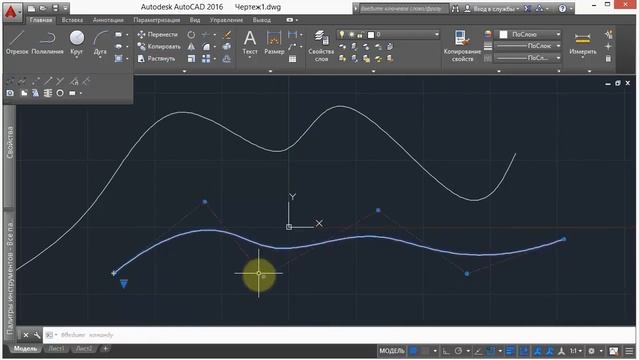The image size is (640, 360).
Task: Click the scale tool icon
Action: point(191,59)
